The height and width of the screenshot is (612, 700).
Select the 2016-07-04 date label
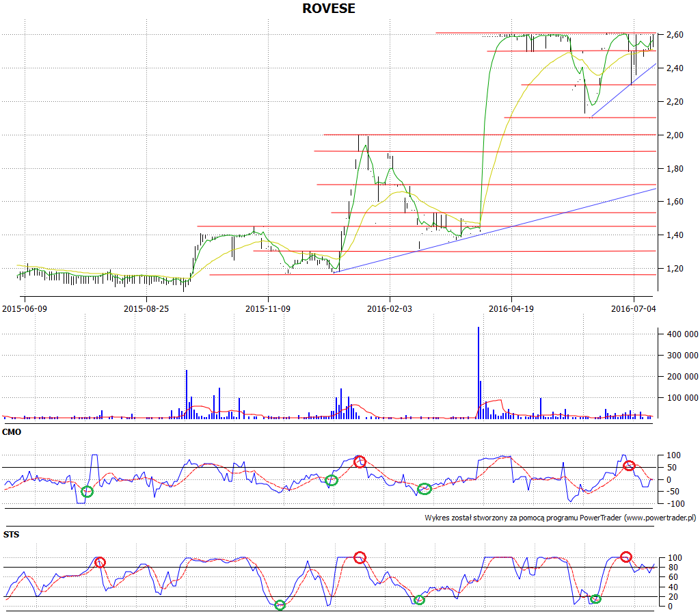(634, 308)
